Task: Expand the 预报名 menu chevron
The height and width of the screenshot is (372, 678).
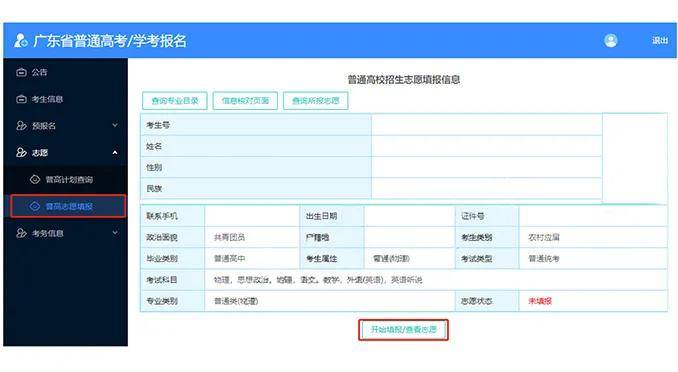Action: tap(115, 125)
